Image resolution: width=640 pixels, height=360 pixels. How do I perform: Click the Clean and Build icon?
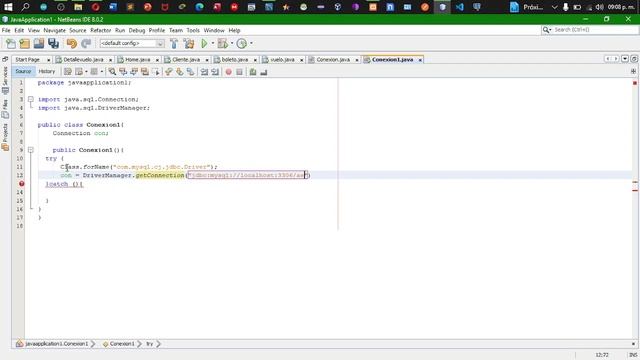[189, 43]
